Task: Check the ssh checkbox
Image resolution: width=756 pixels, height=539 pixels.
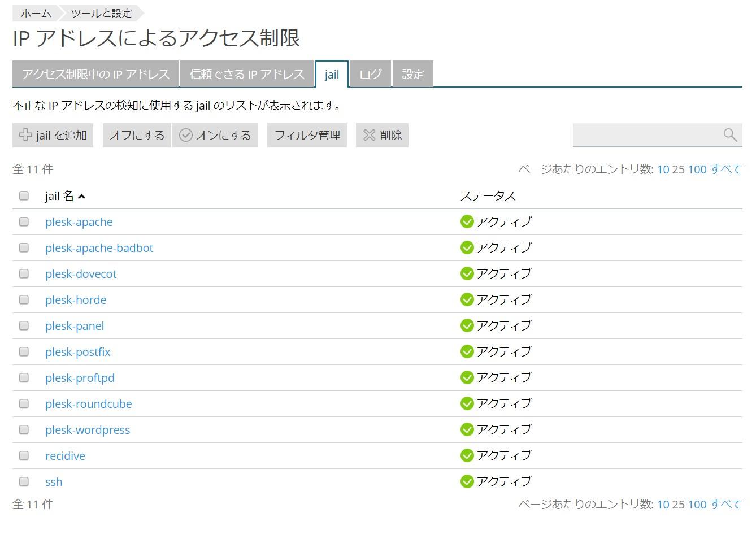Action: tap(24, 481)
